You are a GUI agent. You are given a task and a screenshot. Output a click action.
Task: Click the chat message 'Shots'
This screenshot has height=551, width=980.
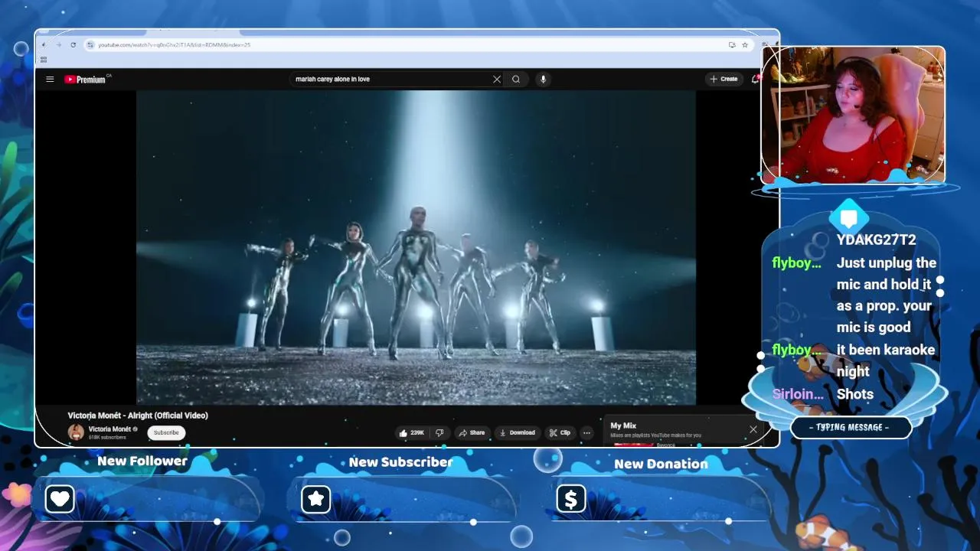pyautogui.click(x=854, y=394)
